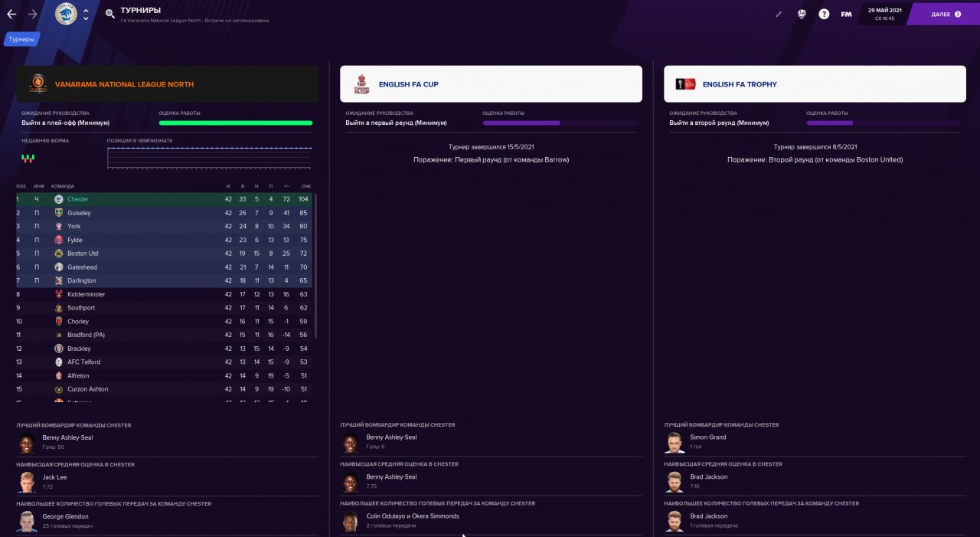Viewport: 980px width, 537px height.
Task: Click the Boston Utd crest icon
Action: [x=59, y=254]
